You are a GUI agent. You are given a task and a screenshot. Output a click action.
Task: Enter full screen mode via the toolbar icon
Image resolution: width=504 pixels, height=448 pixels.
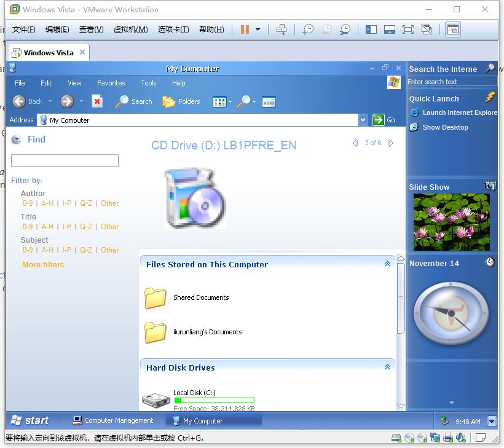pos(408,29)
